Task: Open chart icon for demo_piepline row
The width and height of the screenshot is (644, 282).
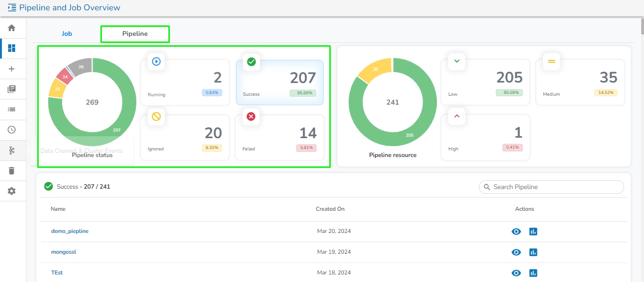Action: click(x=533, y=232)
